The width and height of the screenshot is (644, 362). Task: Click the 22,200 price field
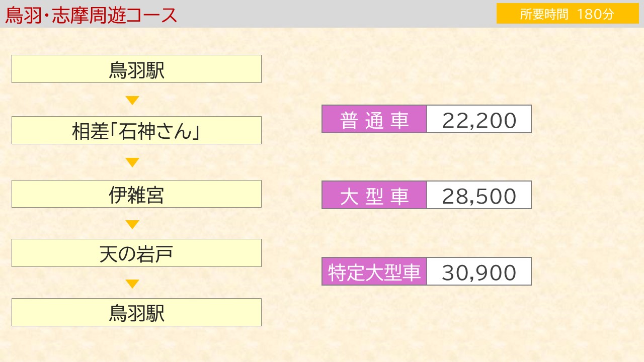click(479, 119)
